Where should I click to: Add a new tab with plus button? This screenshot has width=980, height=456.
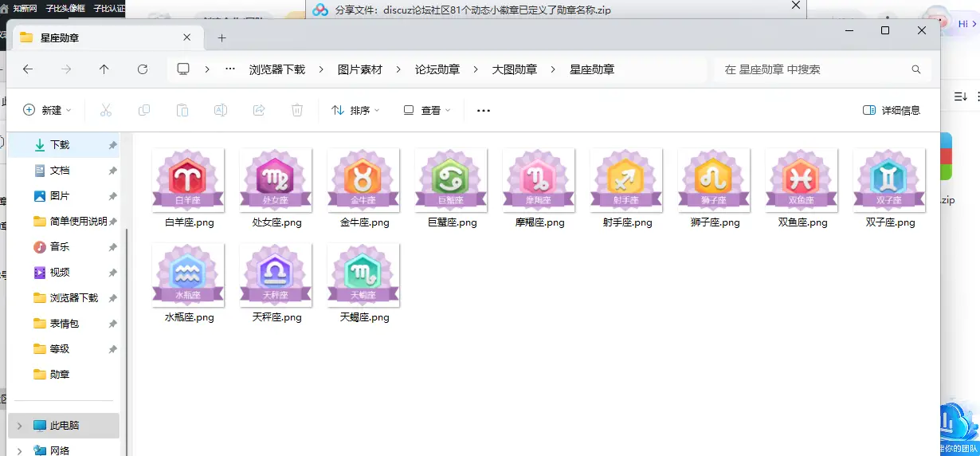[x=221, y=37]
